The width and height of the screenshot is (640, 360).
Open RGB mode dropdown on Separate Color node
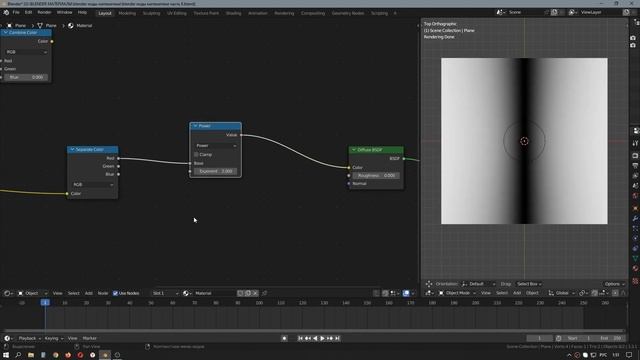coord(93,185)
